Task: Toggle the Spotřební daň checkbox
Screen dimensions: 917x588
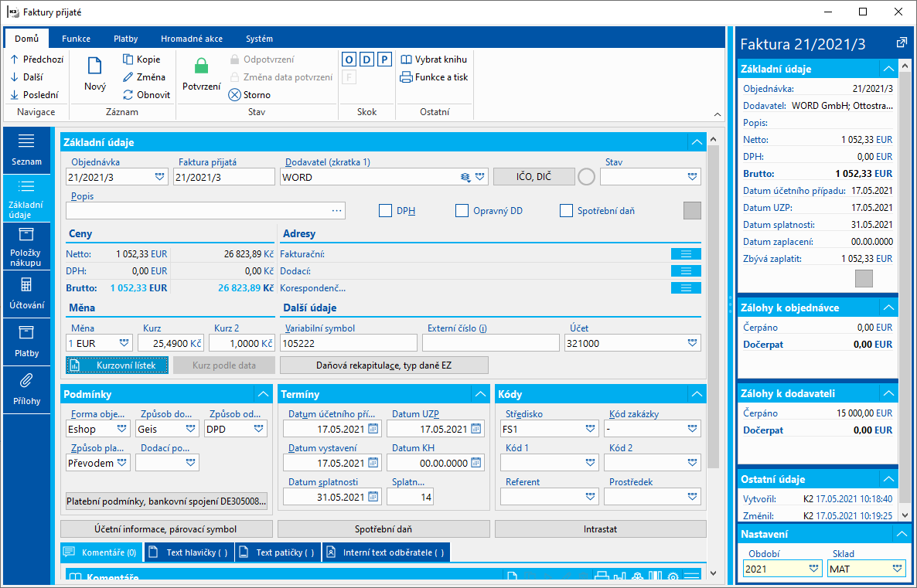Action: 566,210
